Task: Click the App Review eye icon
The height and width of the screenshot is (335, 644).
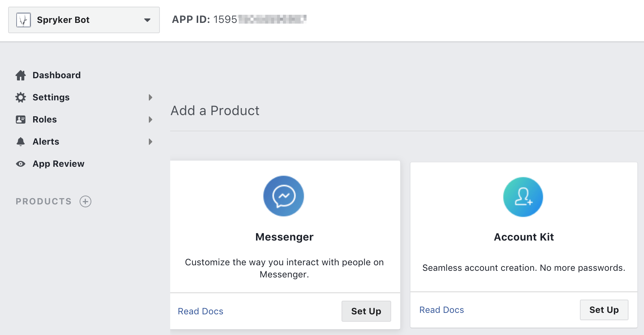Action: [21, 164]
